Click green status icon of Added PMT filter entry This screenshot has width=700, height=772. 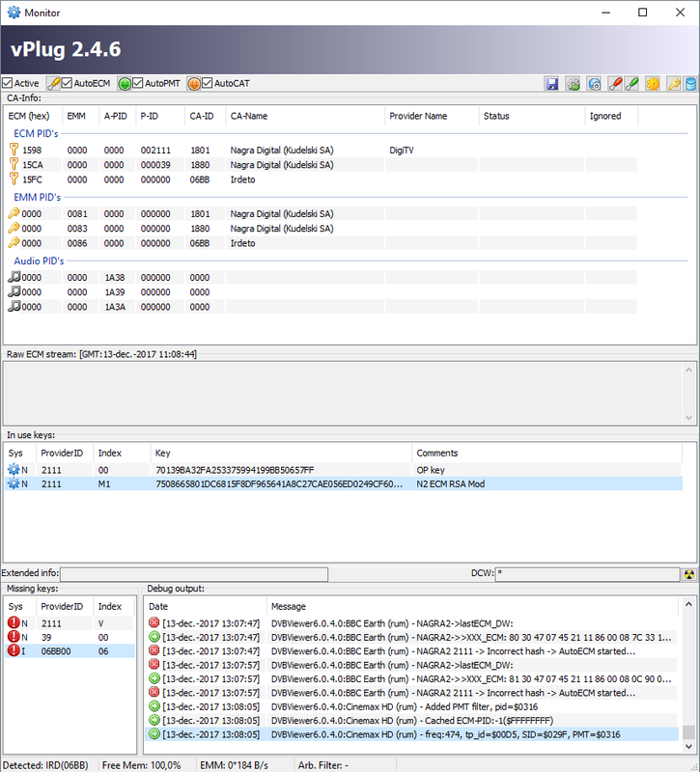(x=154, y=706)
